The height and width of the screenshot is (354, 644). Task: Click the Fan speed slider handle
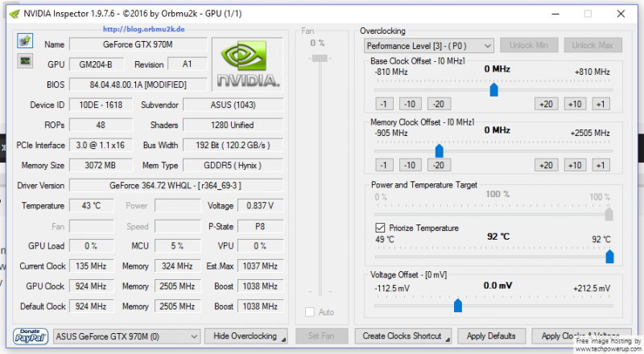pos(320,59)
